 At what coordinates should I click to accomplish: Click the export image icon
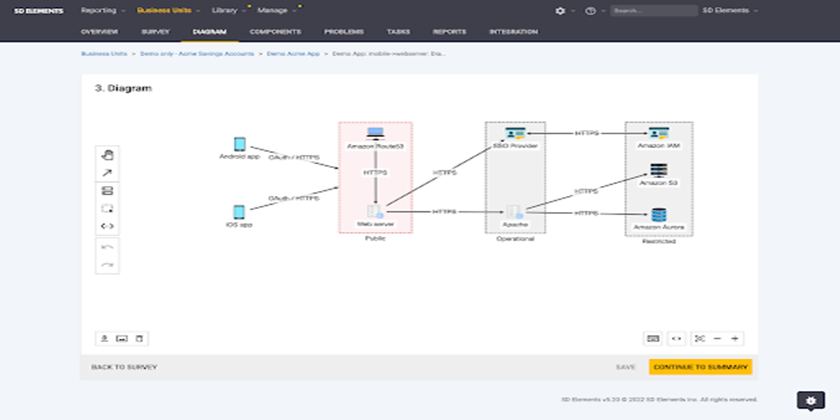(x=122, y=339)
